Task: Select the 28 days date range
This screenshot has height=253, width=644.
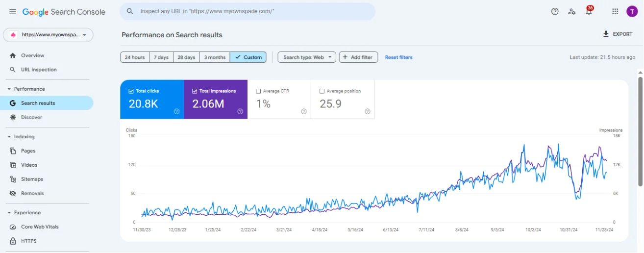Action: 186,57
